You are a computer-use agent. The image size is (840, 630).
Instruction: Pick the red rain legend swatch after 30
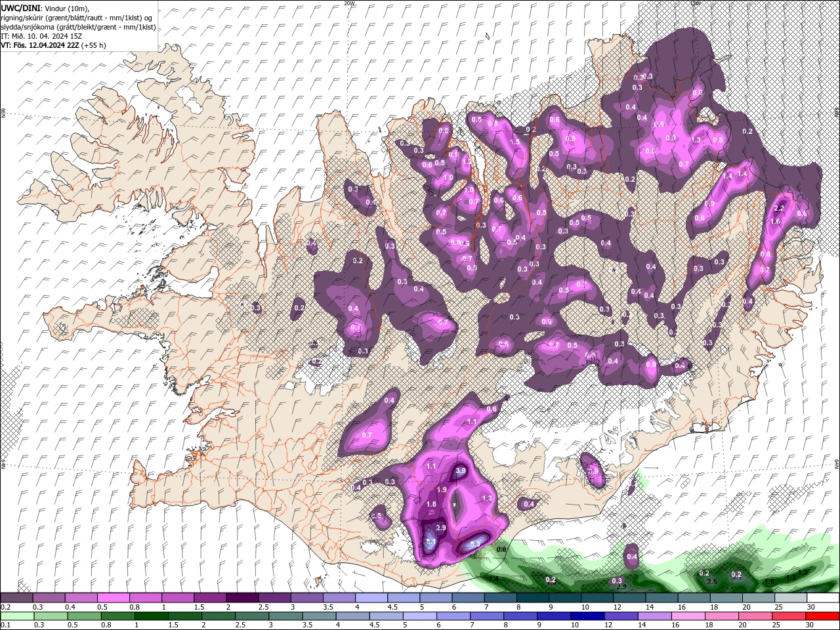pos(823,616)
